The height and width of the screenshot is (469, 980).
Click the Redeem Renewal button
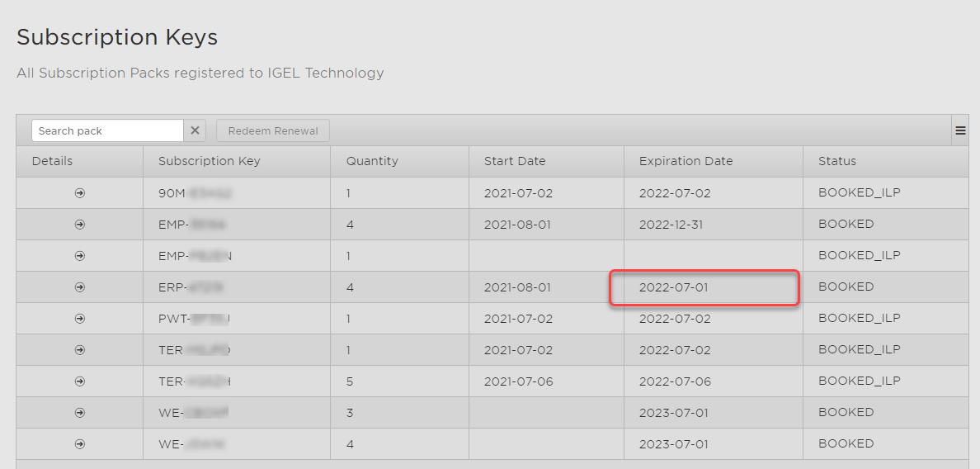pos(273,130)
